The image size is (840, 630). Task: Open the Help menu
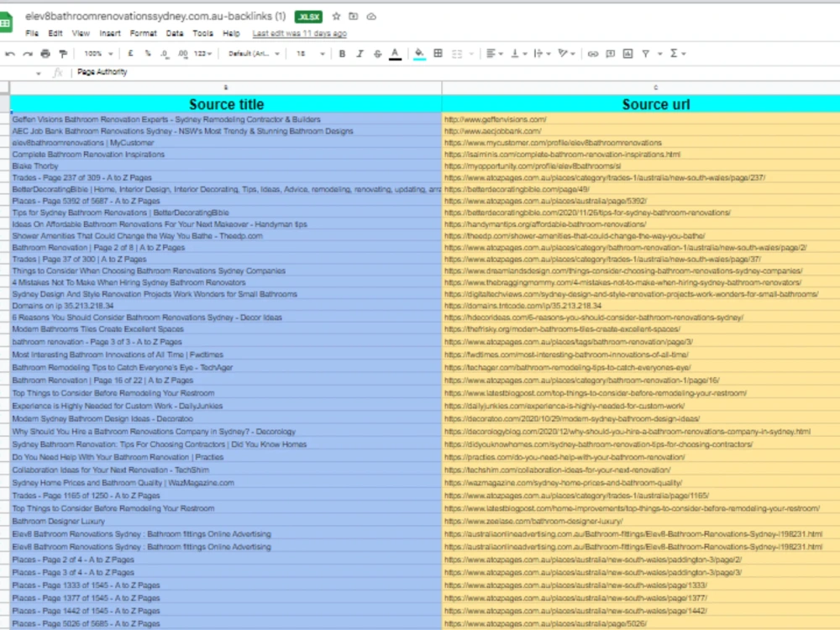232,34
